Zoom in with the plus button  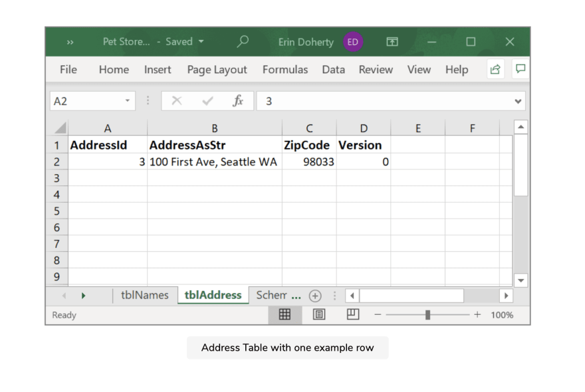coord(477,314)
